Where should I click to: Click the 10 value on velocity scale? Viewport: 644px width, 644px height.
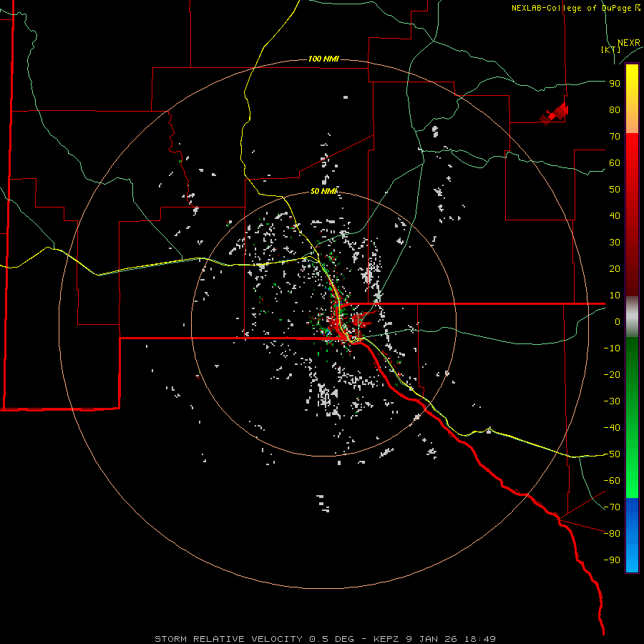coord(615,296)
